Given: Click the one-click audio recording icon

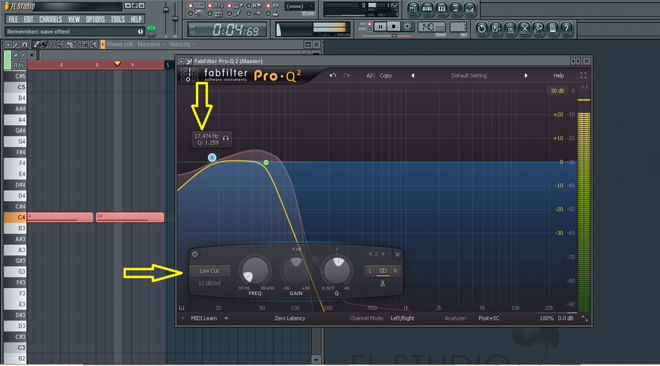Looking at the screenshot, I should pyautogui.click(x=524, y=28).
